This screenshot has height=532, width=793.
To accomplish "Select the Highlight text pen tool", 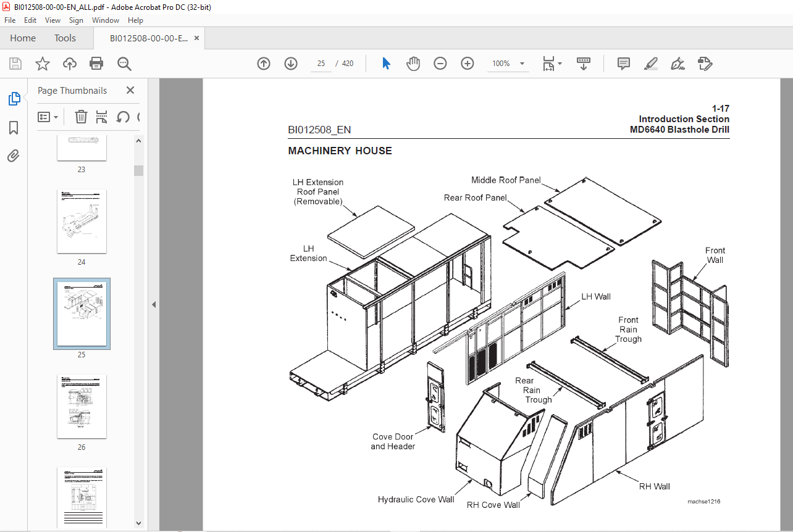I will [650, 64].
